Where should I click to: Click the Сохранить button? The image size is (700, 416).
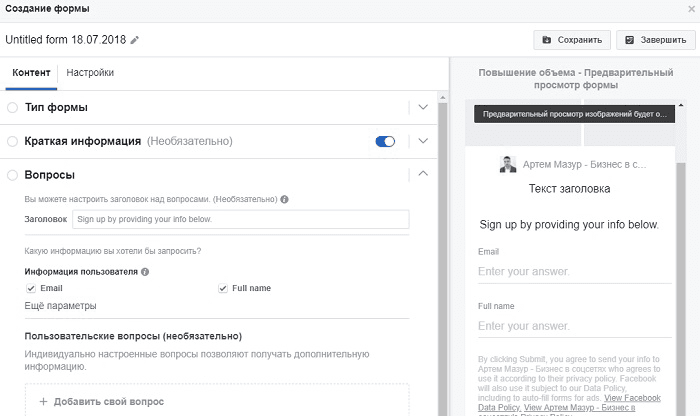572,40
